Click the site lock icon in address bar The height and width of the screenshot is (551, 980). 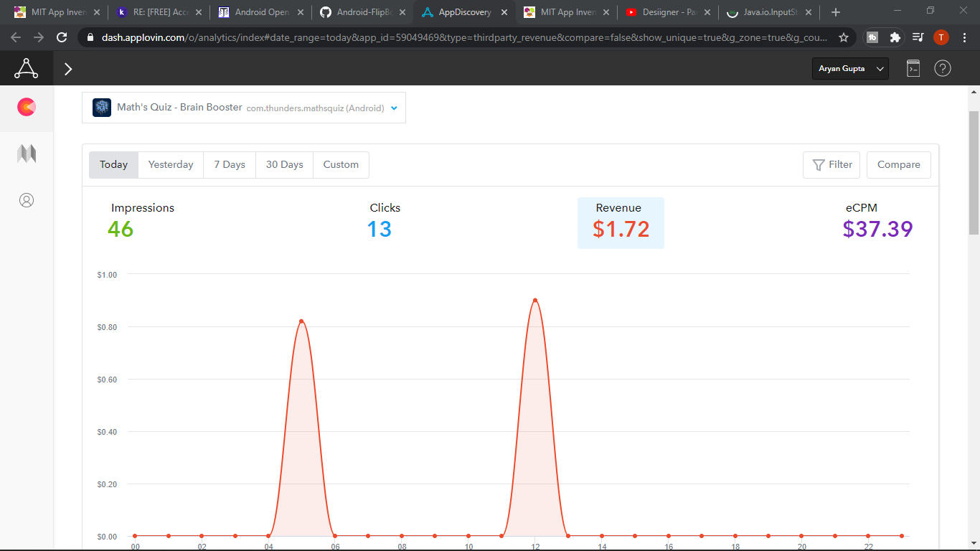pos(89,37)
